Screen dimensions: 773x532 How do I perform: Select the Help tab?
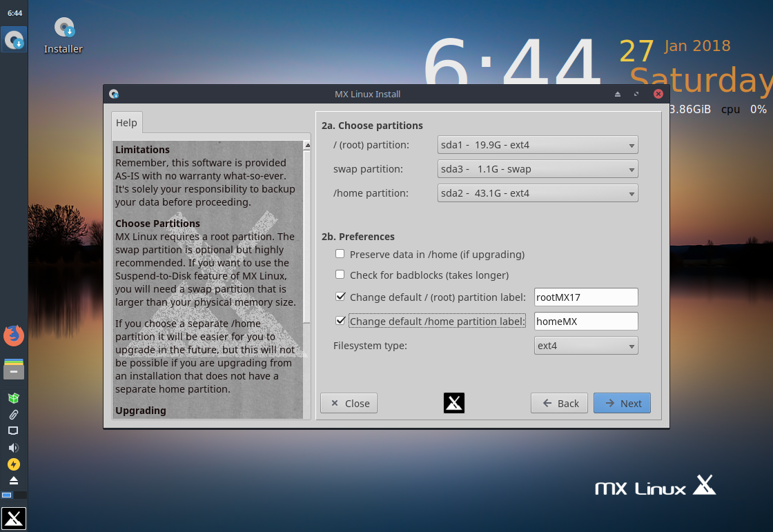click(127, 123)
